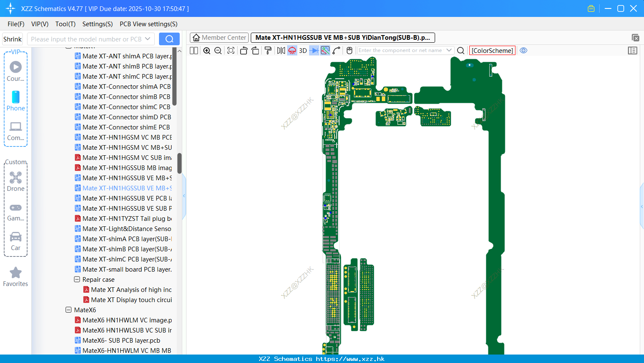Screen dimensions: 644x363
Task: Open the model number dropdown arrow
Action: 148,39
